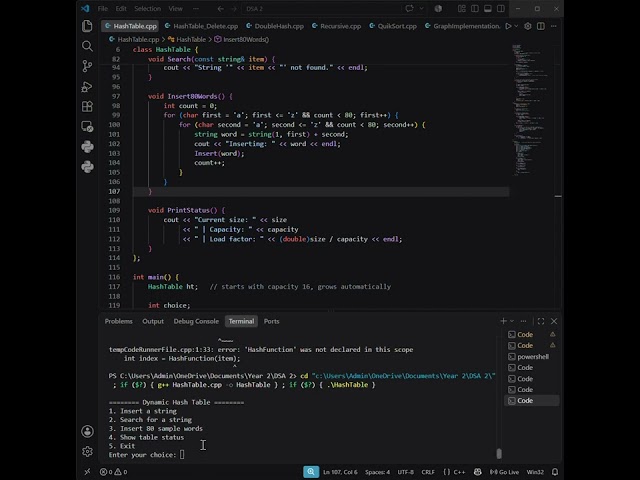640x480 pixels.
Task: Change UTF-8 file encoding
Action: (405, 472)
